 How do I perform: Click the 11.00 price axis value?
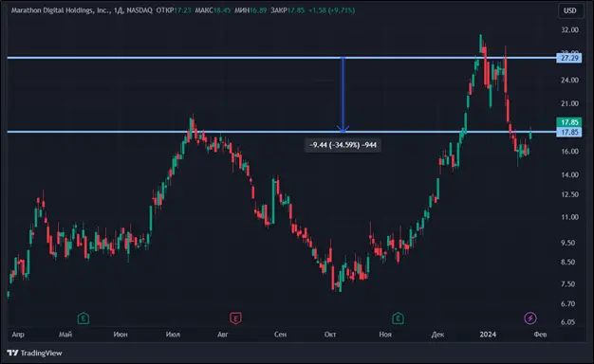[x=569, y=217]
